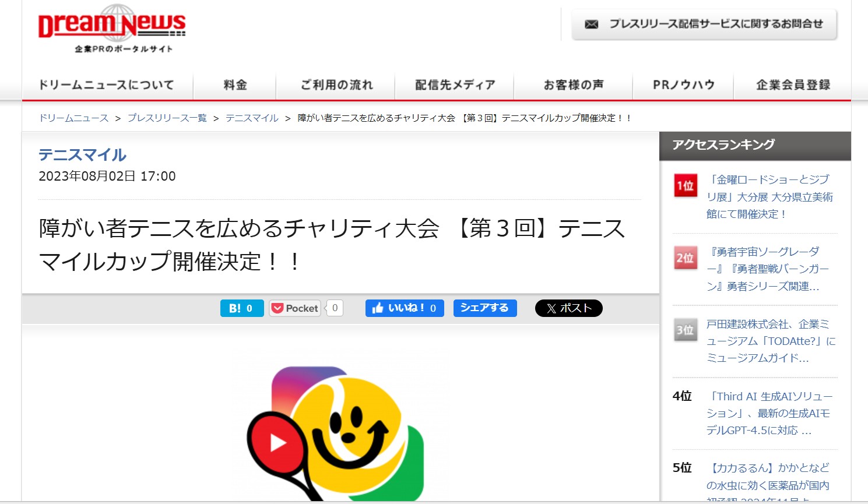Open the Third AI ranking article
Screen dimensions: 868x504
(x=769, y=413)
